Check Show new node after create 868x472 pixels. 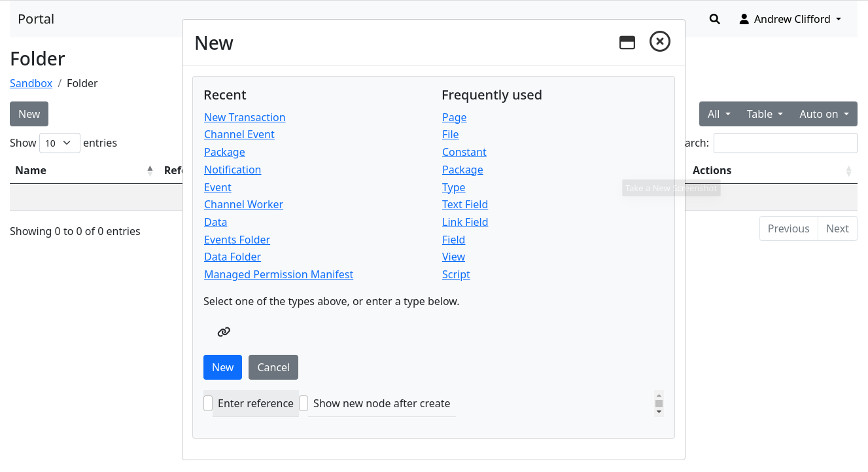(x=304, y=403)
